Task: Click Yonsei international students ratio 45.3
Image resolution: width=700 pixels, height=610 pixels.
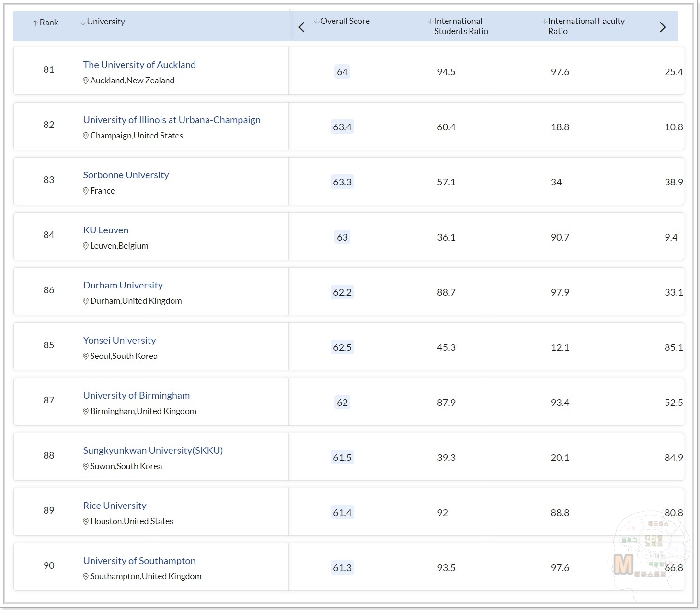Action: pyautogui.click(x=446, y=347)
